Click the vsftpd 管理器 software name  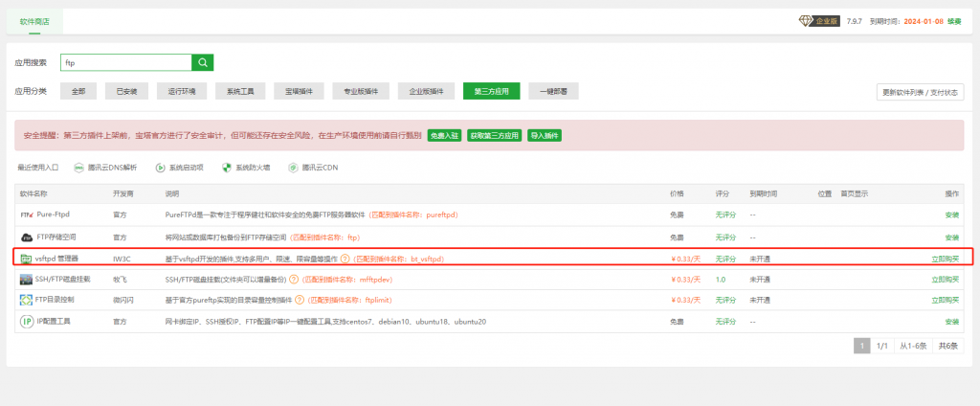tap(56, 259)
